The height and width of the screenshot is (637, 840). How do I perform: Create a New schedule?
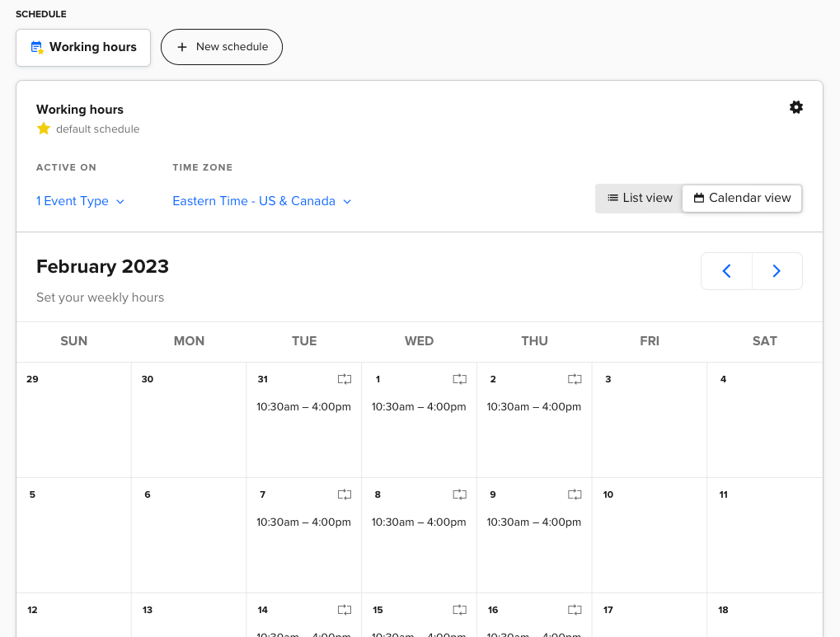click(221, 47)
